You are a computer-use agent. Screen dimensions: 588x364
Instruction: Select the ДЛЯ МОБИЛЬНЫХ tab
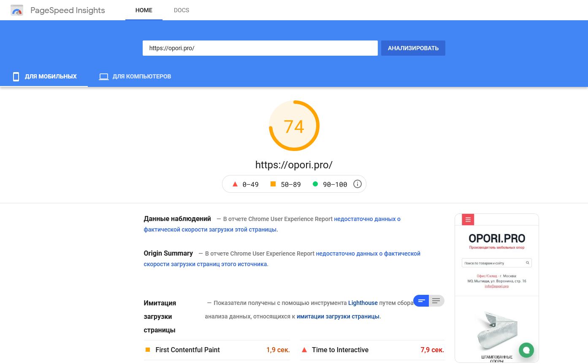44,77
